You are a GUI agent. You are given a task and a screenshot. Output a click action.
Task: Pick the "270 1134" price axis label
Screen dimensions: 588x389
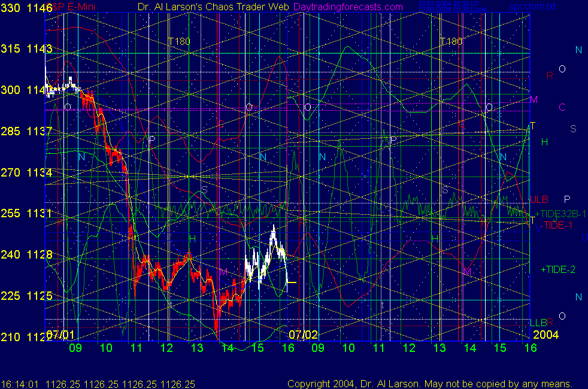pyautogui.click(x=26, y=172)
